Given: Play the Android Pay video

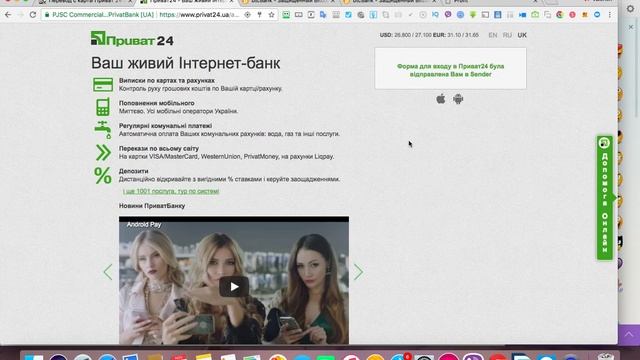Looking at the screenshot, I should (234, 287).
